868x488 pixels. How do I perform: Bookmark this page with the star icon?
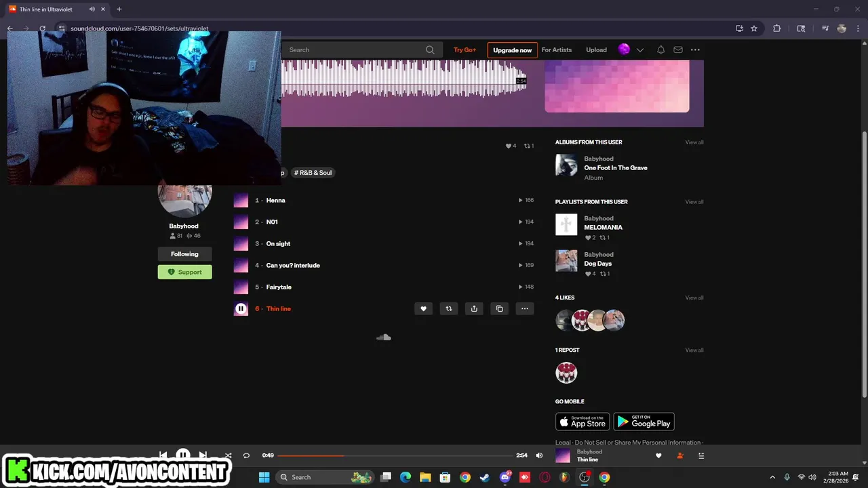(x=753, y=28)
